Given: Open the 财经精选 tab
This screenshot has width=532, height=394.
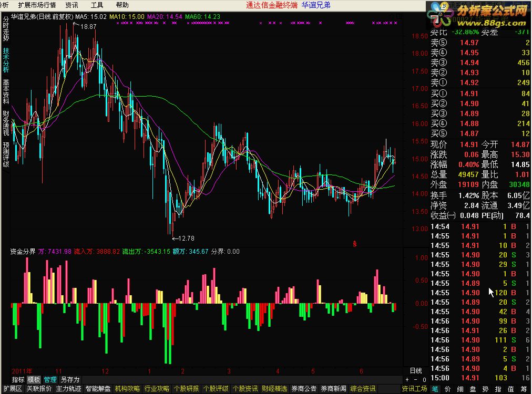Looking at the screenshot, I should [274, 389].
